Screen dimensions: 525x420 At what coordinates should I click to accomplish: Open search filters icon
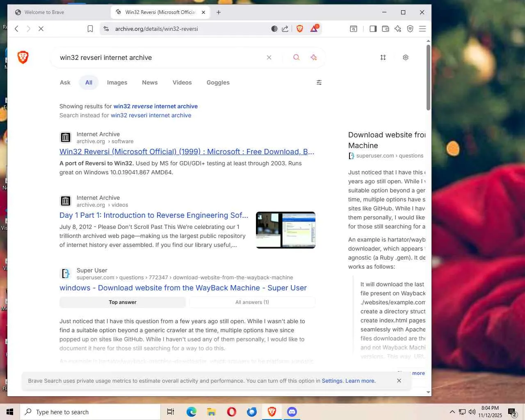(x=319, y=82)
